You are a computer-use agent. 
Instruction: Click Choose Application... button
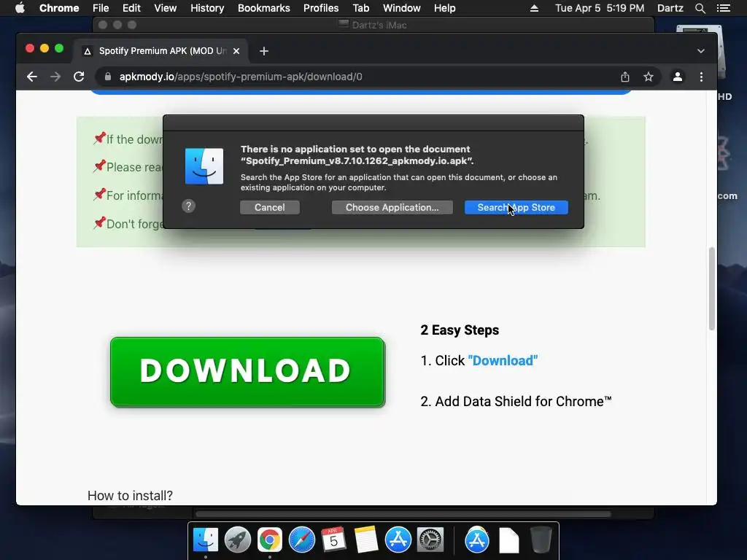tap(392, 207)
